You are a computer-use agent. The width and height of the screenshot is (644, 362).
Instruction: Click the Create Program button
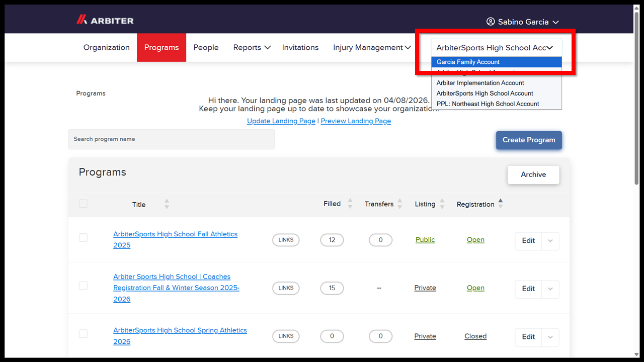(x=529, y=140)
